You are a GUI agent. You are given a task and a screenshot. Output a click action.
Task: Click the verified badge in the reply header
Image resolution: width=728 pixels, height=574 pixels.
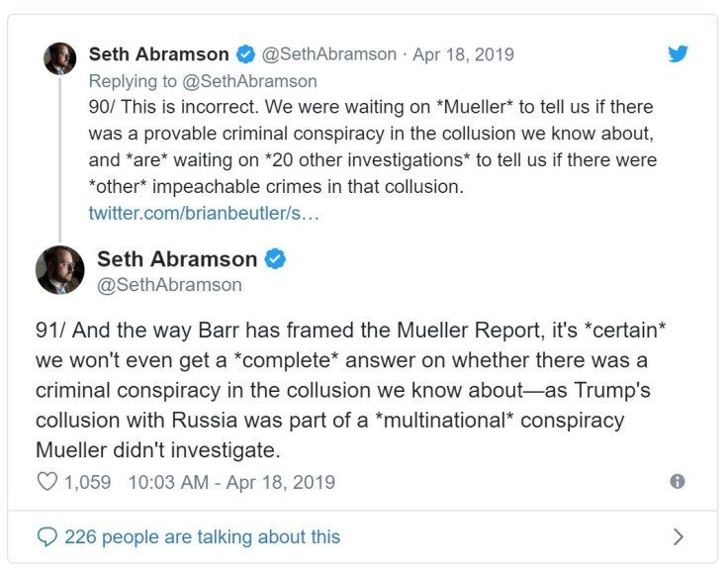(x=245, y=54)
